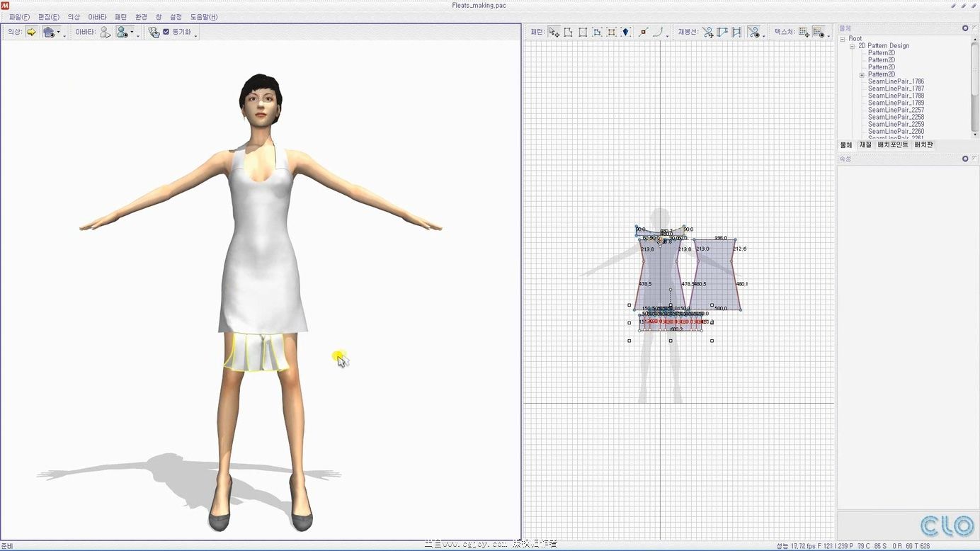
Task: Click the round pin icon of the 물체 panel
Action: 965,28
